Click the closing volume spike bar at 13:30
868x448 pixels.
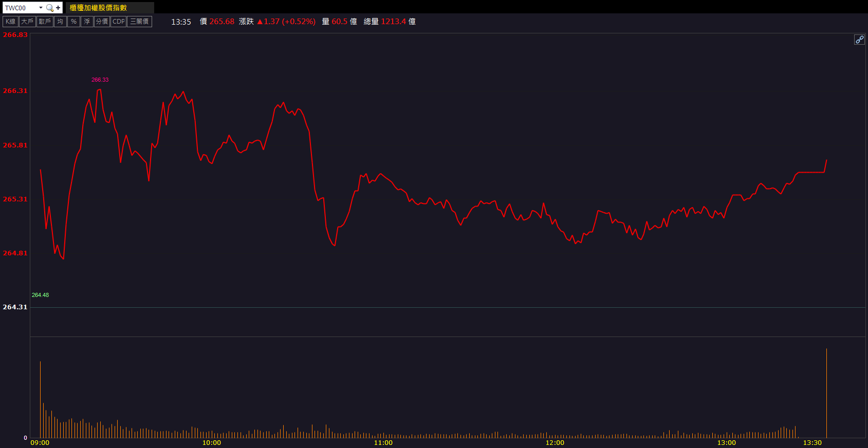click(826, 393)
